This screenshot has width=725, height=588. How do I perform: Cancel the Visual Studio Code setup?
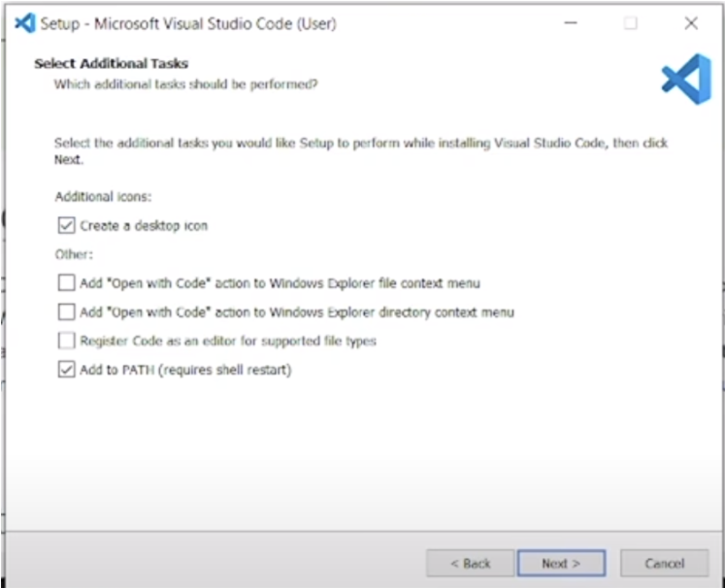click(x=665, y=563)
